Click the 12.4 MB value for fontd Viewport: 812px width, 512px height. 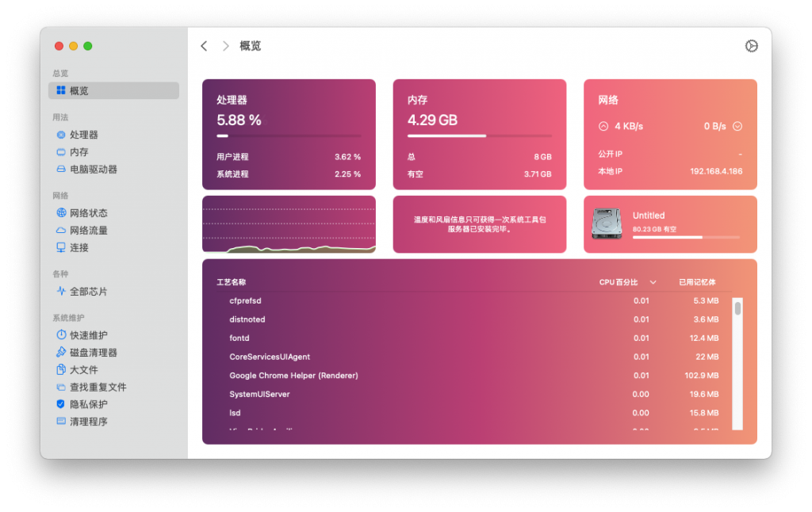(x=704, y=338)
